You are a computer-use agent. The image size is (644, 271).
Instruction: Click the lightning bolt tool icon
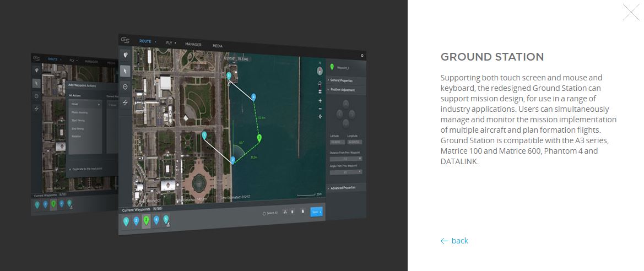point(126,102)
